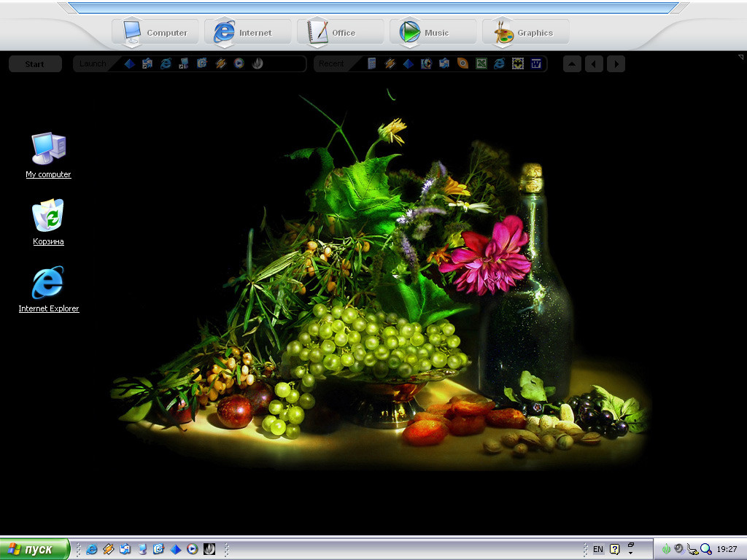Click the dark Start button
This screenshot has height=560, width=747.
[x=35, y=64]
